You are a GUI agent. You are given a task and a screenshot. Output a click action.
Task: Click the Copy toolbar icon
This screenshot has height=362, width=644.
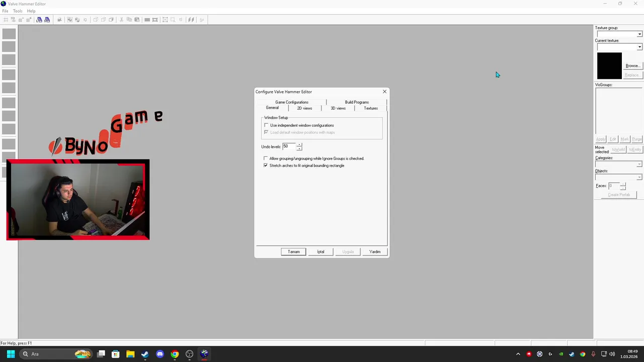[129, 20]
